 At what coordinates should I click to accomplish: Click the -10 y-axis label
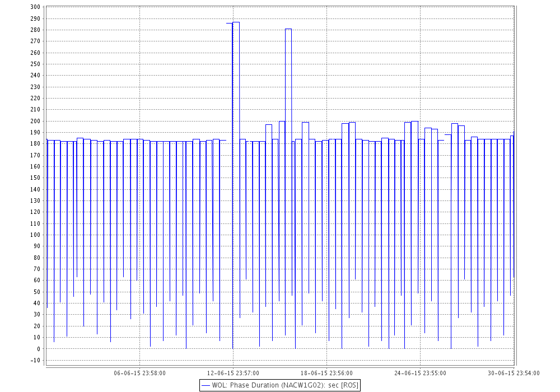click(x=35, y=360)
